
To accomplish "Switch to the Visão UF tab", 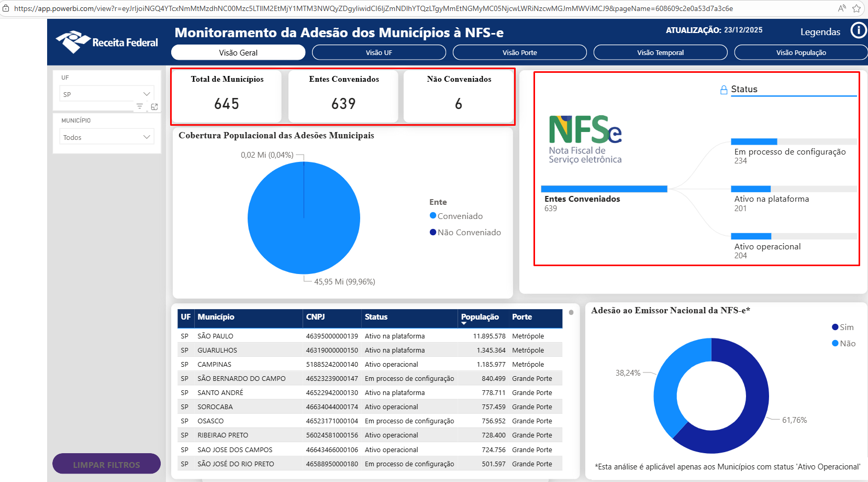I will coord(379,52).
